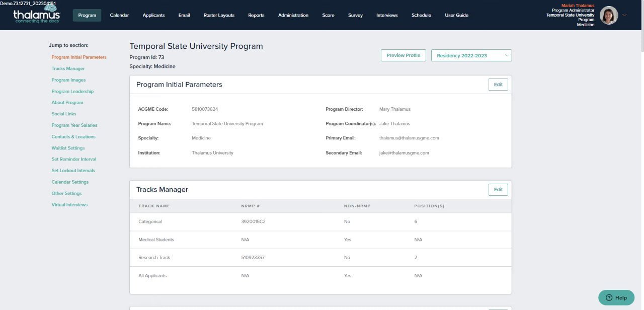The width and height of the screenshot is (644, 310).
Task: Edit the Tracks Manager section
Action: point(498,190)
